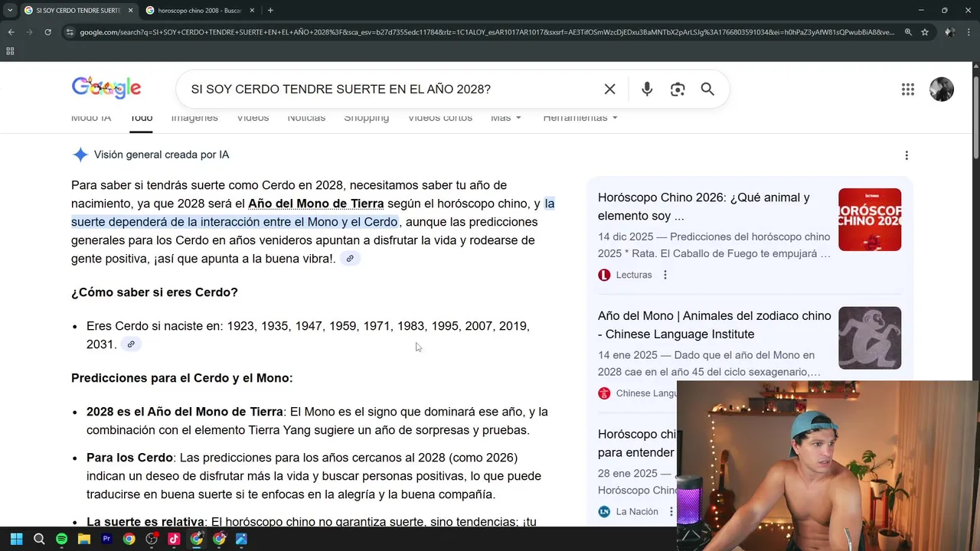Open the monkey zodiac thumbnail image

tap(870, 338)
